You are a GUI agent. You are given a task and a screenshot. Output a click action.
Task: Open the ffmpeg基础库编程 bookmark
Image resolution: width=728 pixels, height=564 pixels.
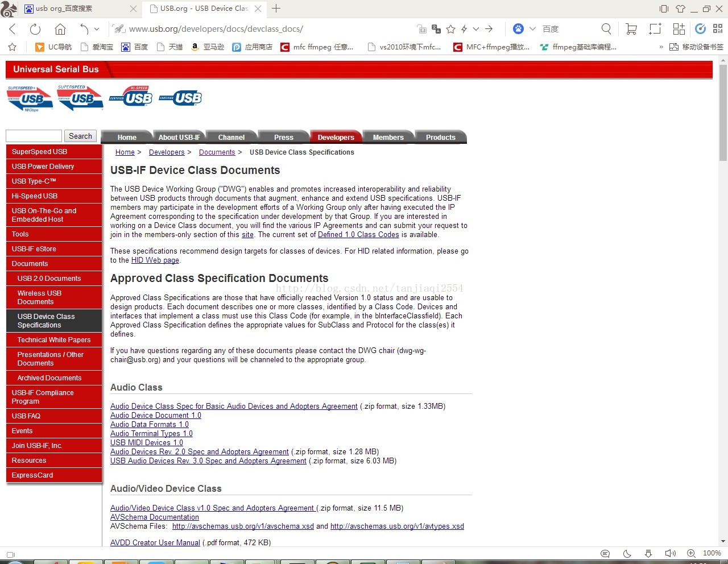tap(578, 47)
